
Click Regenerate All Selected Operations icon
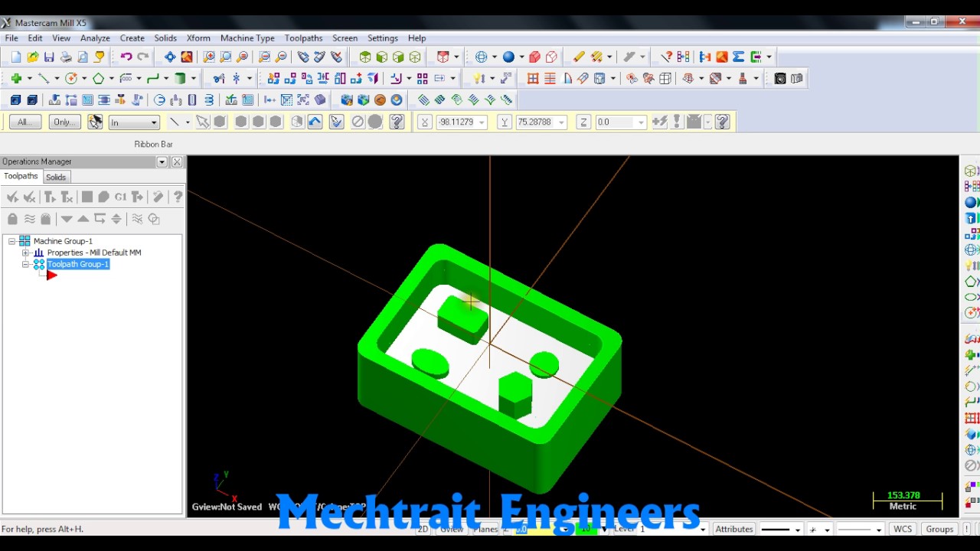tap(50, 197)
